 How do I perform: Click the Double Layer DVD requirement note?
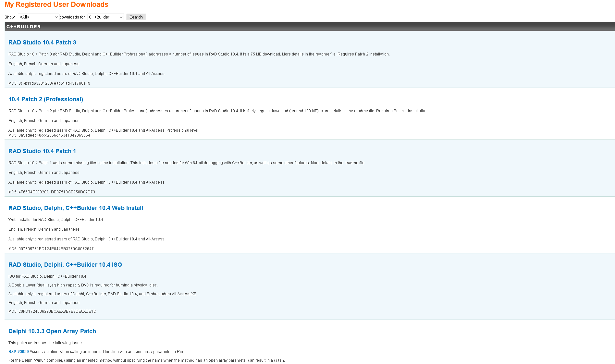click(x=83, y=285)
